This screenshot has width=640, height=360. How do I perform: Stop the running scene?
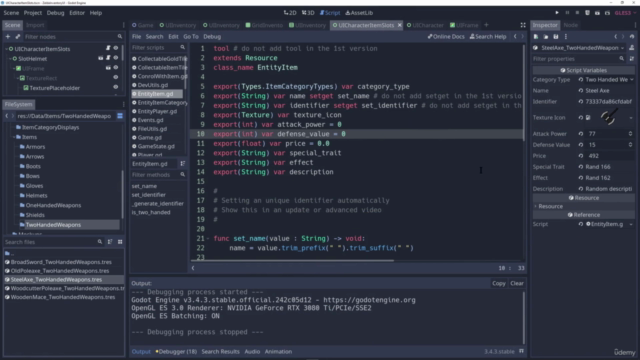(577, 13)
